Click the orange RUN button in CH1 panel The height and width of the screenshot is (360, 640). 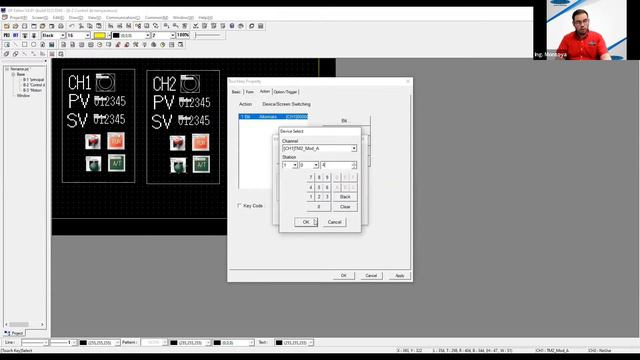[116, 141]
